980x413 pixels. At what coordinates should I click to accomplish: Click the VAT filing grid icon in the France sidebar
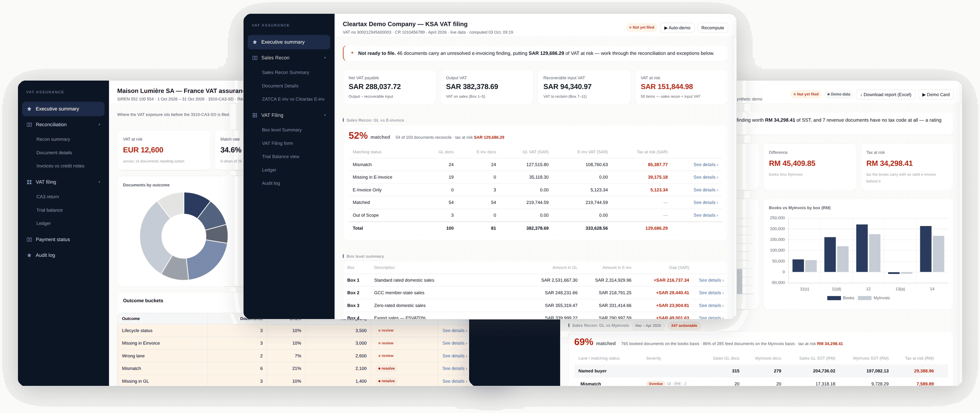(x=29, y=182)
